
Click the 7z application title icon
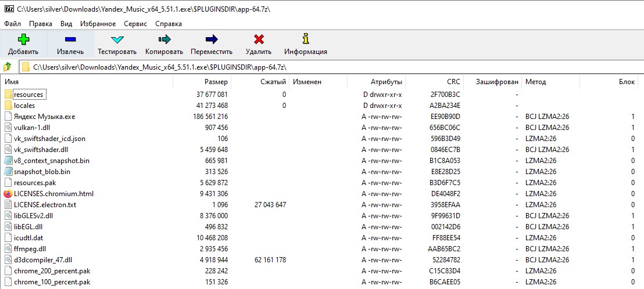click(x=9, y=9)
